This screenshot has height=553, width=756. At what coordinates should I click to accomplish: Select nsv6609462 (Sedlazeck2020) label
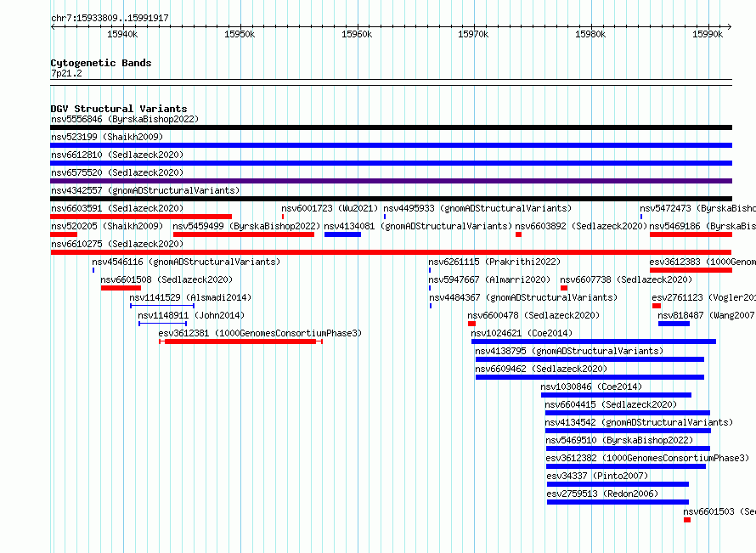pyautogui.click(x=541, y=369)
